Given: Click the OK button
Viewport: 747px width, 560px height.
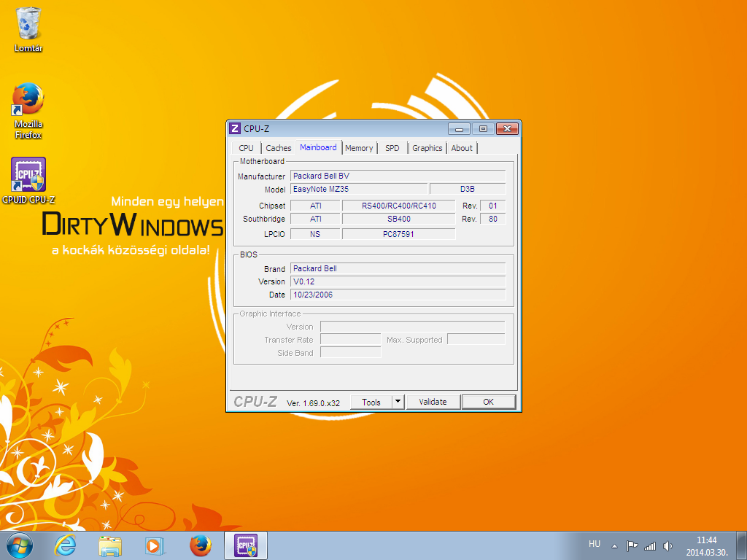Looking at the screenshot, I should click(x=488, y=402).
